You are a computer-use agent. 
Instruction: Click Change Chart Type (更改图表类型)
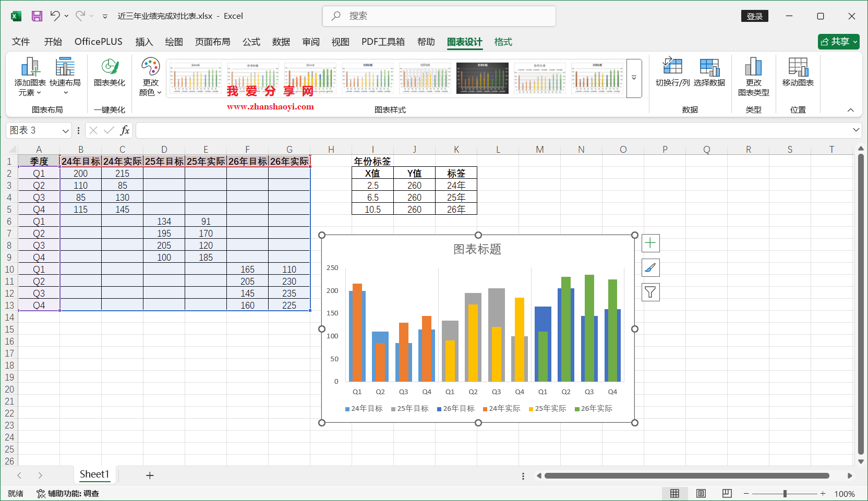click(753, 77)
